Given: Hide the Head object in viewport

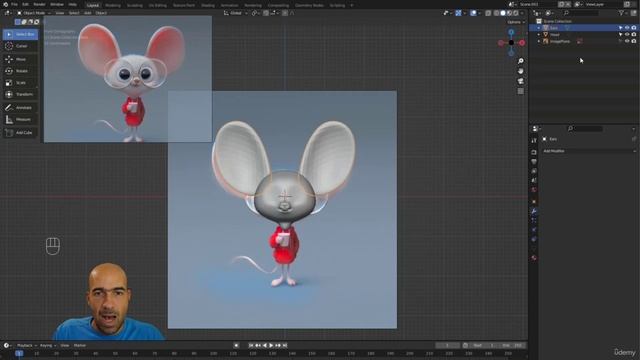Looking at the screenshot, I should (627, 35).
